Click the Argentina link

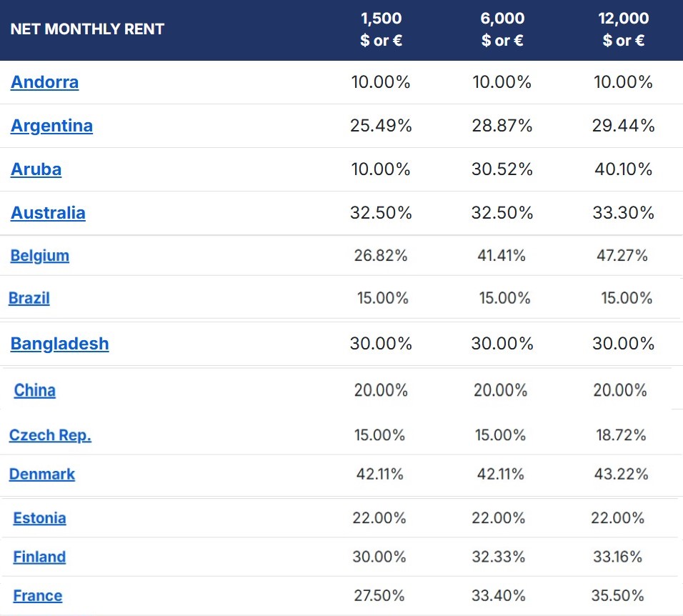point(51,126)
